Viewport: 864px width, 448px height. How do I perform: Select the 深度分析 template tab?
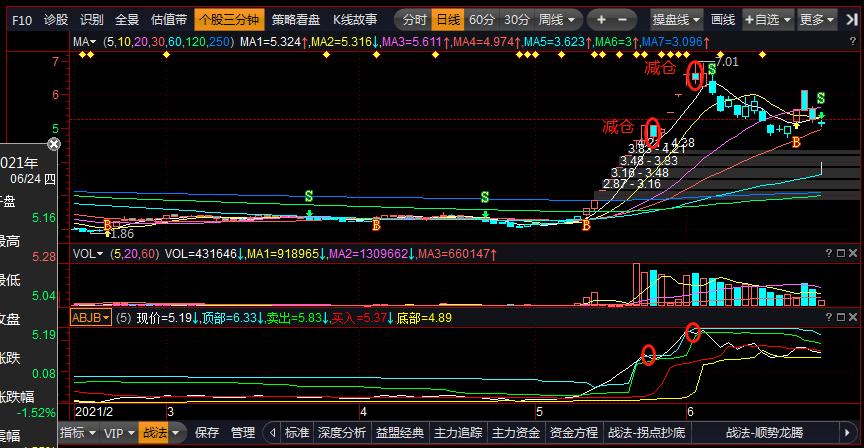342,433
